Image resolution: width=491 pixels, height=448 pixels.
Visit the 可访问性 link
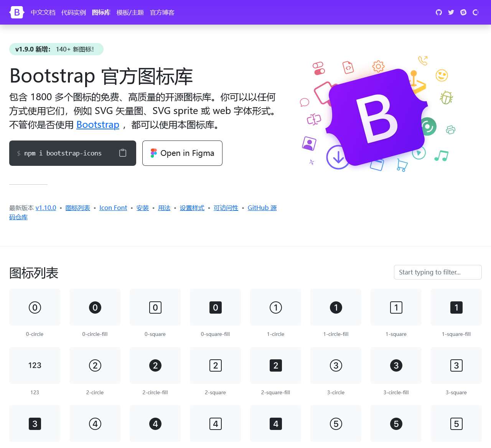226,208
